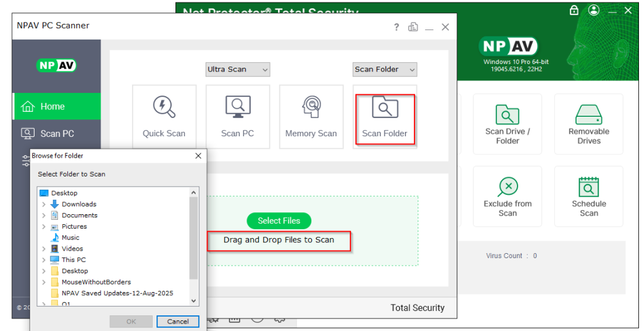Open the Ultra Scan dropdown
644x331 pixels.
tap(238, 69)
